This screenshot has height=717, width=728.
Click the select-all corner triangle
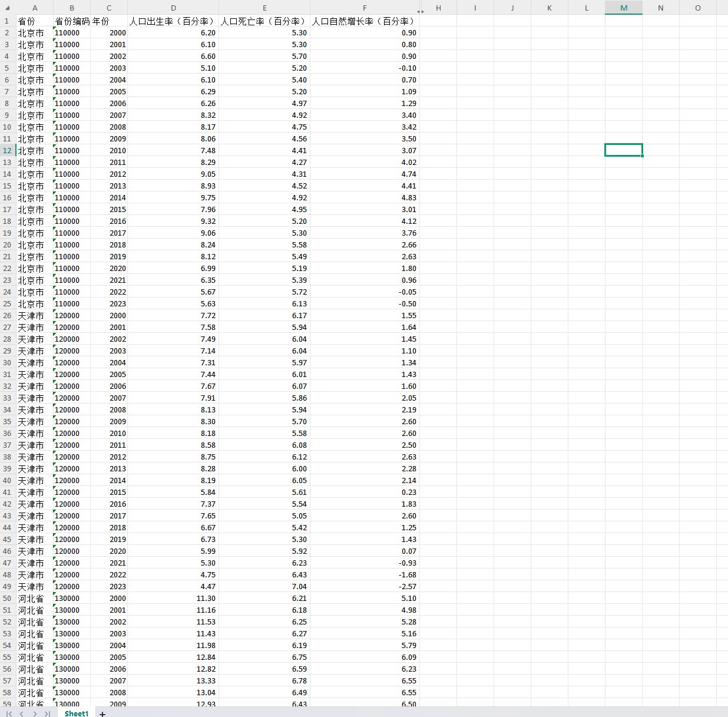[x=7, y=8]
